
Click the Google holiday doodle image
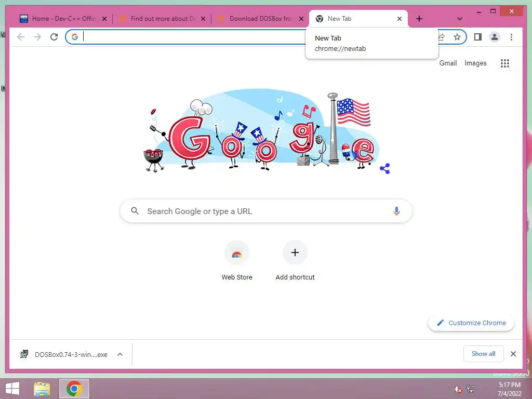click(261, 130)
